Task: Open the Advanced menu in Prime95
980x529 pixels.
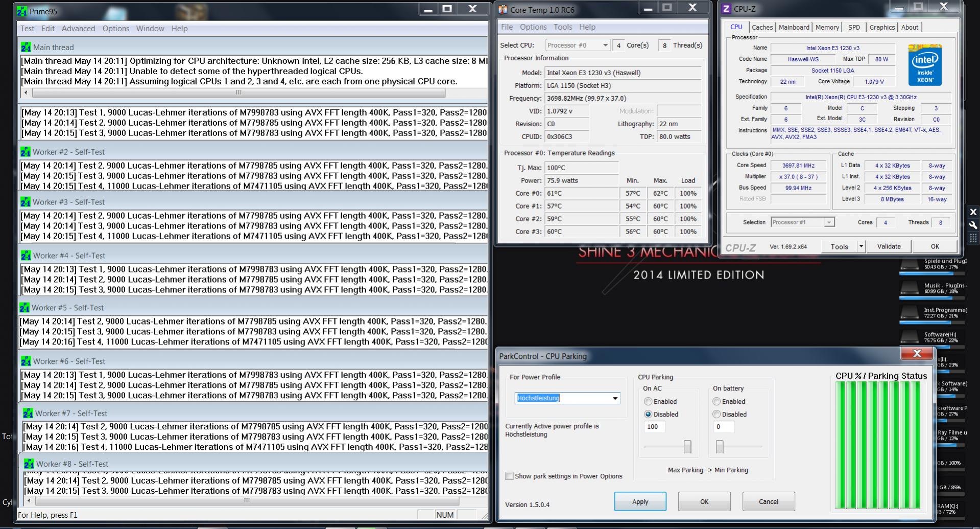Action: click(x=78, y=29)
